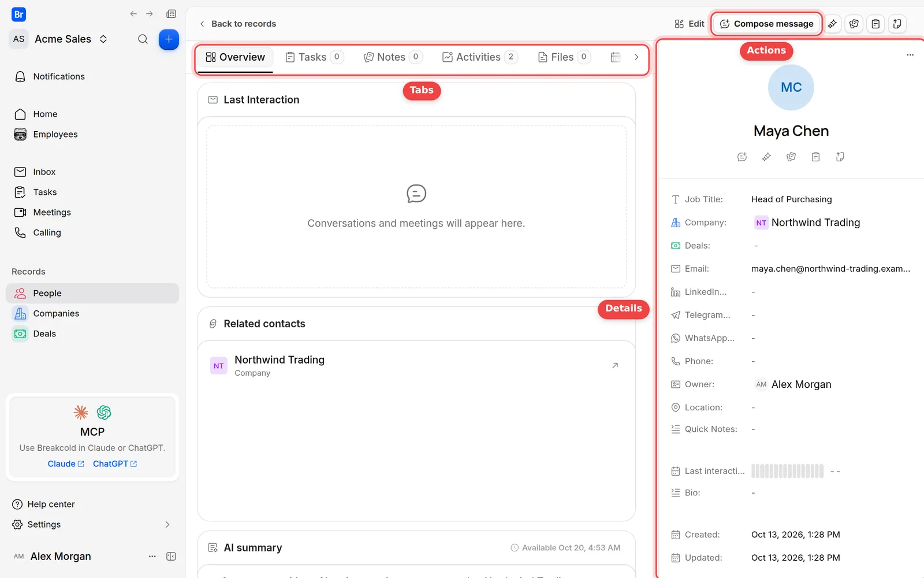Viewport: 924px width, 578px height.
Task: Switch to the Overview tab
Action: click(x=235, y=57)
